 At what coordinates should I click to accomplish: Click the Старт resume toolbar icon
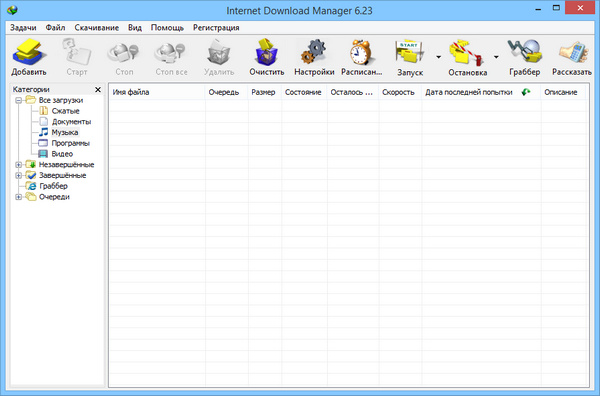[x=77, y=52]
